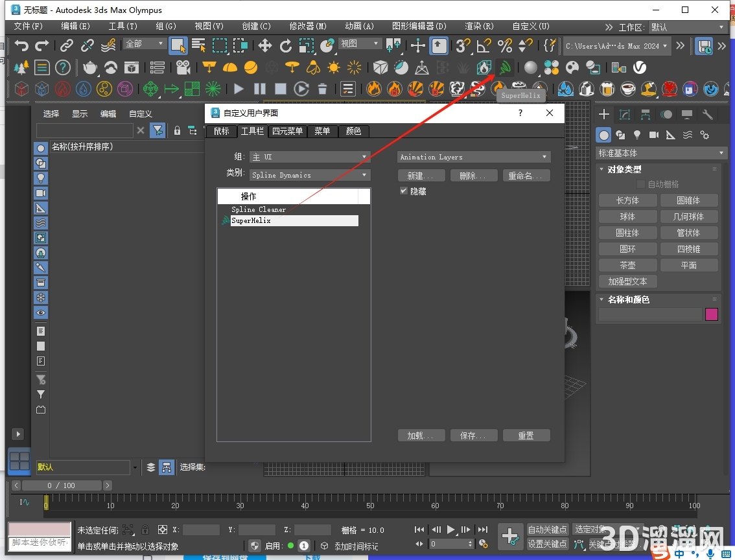Open the Animation Layers toolbar dropdown
The height and width of the screenshot is (560, 735).
coord(473,157)
